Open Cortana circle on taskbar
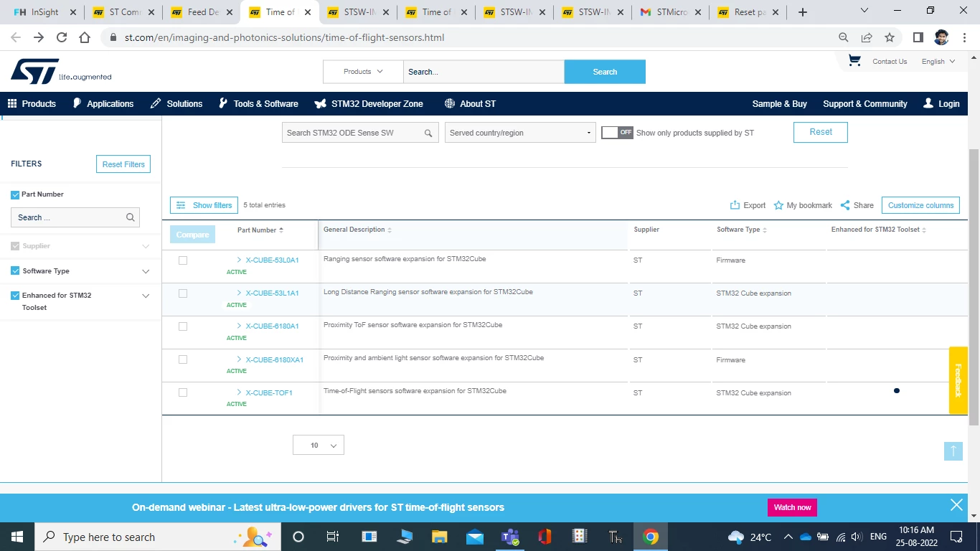The height and width of the screenshot is (551, 980). coord(298,537)
